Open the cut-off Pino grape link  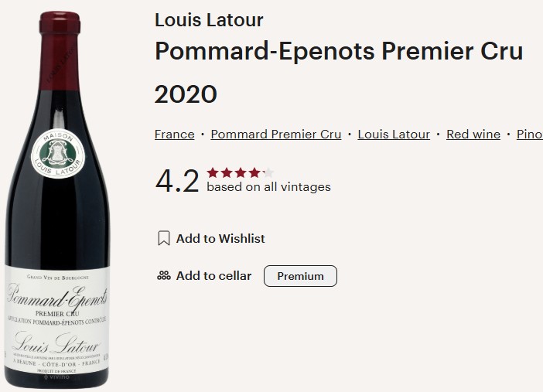tap(529, 134)
